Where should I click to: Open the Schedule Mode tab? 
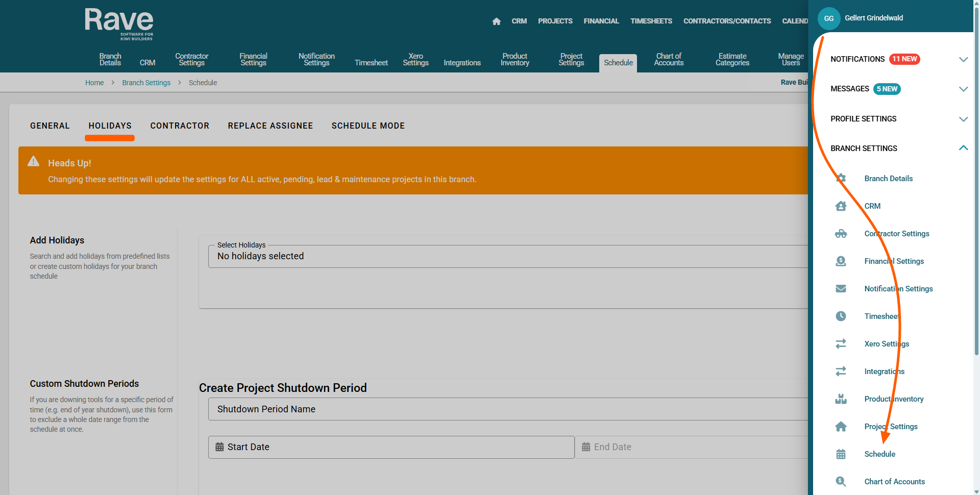pyautogui.click(x=368, y=126)
